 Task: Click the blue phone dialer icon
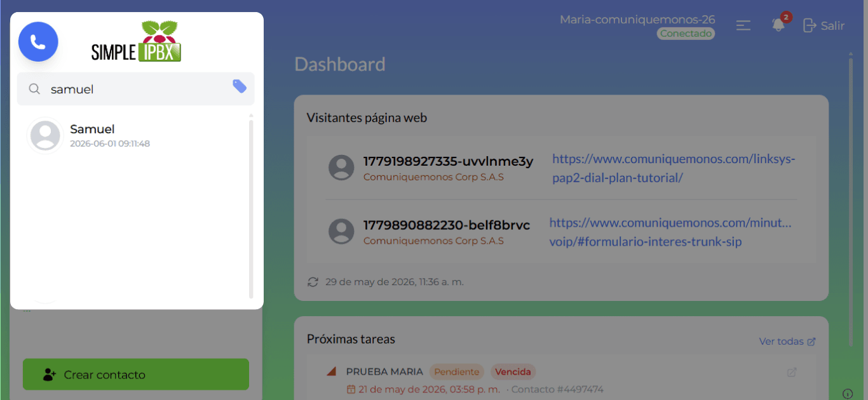pos(38,42)
